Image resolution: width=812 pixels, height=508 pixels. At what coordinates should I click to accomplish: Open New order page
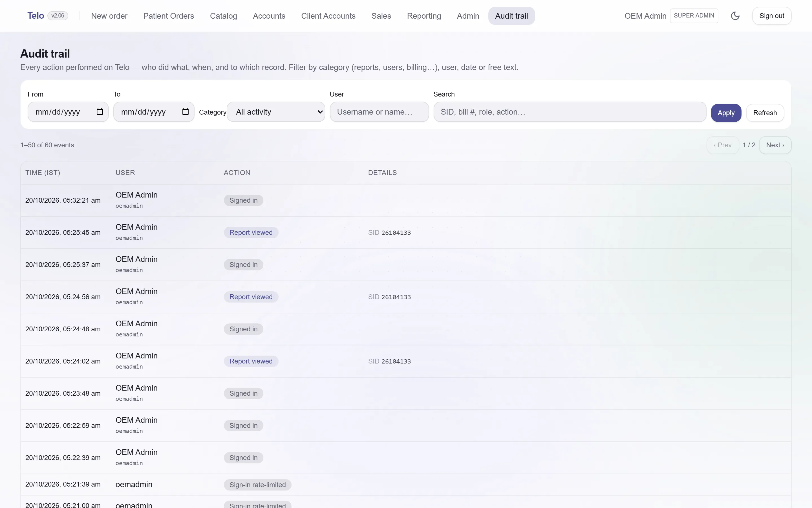pyautogui.click(x=109, y=16)
